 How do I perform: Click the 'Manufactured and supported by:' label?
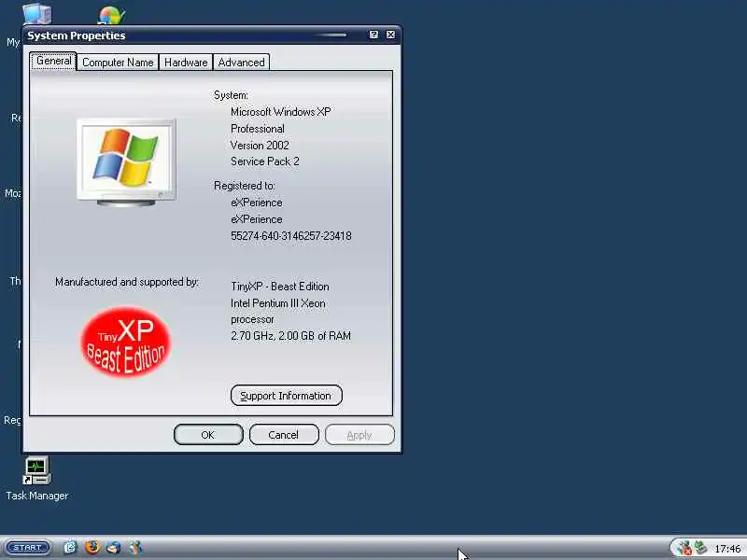(x=127, y=282)
